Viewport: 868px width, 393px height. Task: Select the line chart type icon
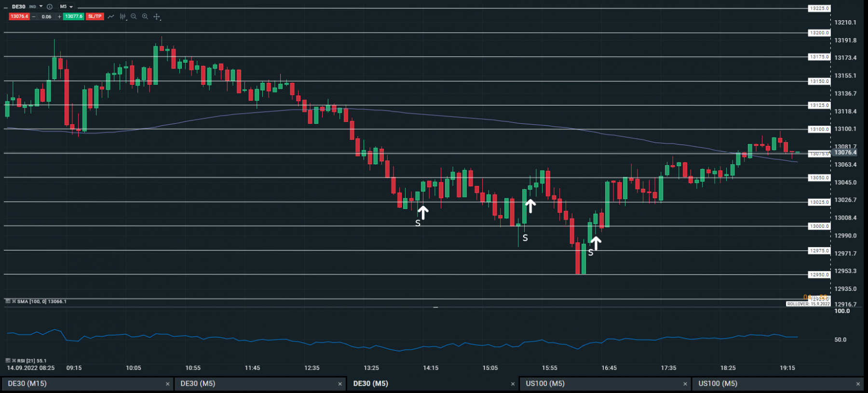[x=111, y=16]
